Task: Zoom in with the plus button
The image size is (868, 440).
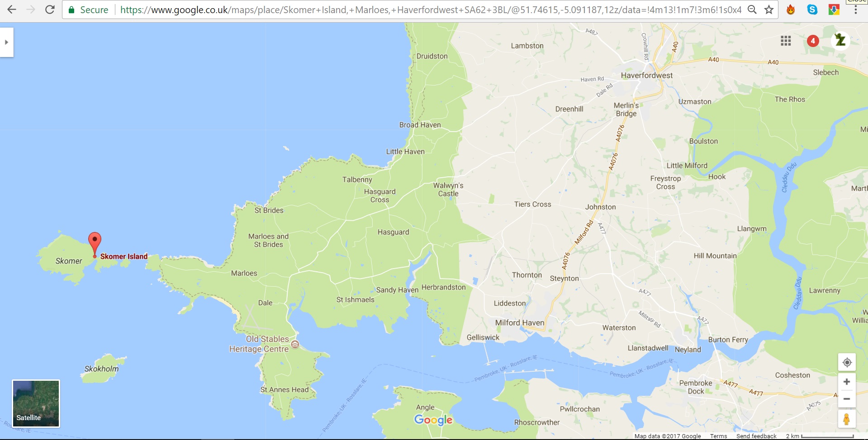Action: (847, 382)
